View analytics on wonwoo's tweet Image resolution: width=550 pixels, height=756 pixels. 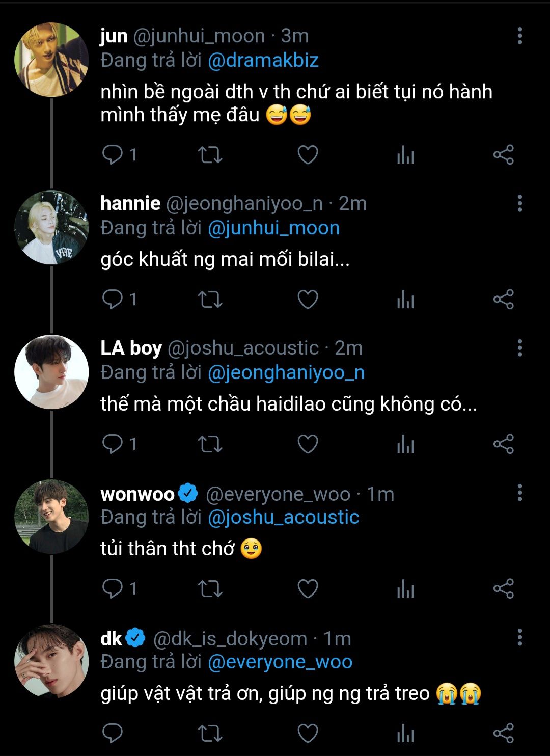click(x=405, y=589)
